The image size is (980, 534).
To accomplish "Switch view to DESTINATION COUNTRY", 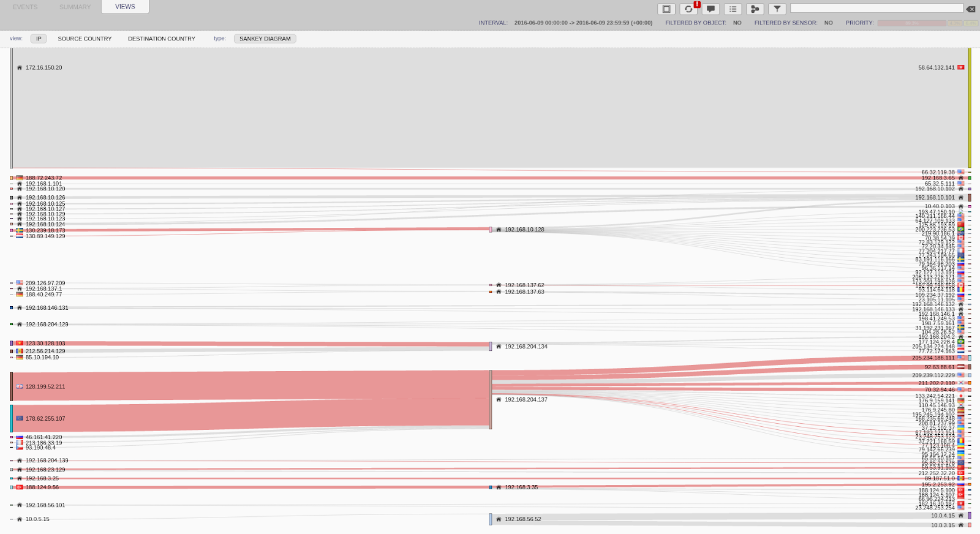I will (x=162, y=39).
